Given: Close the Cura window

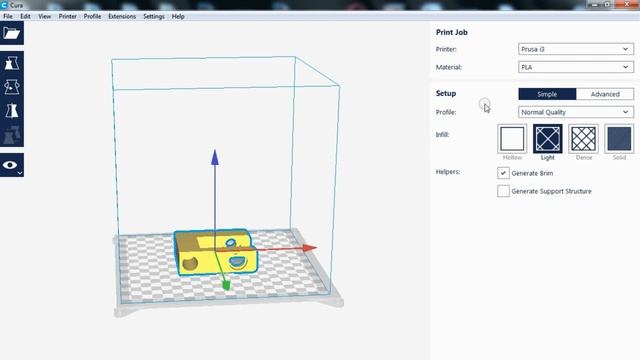Looking at the screenshot, I should (627, 4).
